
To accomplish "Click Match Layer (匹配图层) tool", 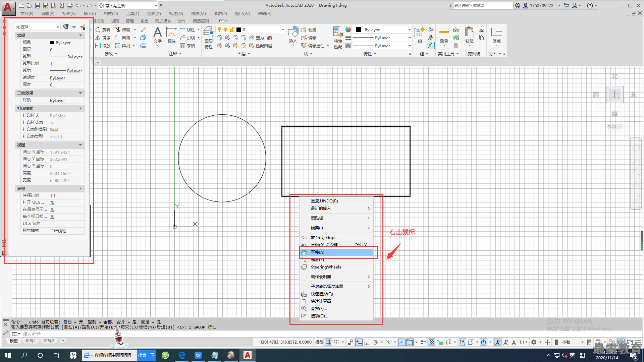I will (261, 46).
